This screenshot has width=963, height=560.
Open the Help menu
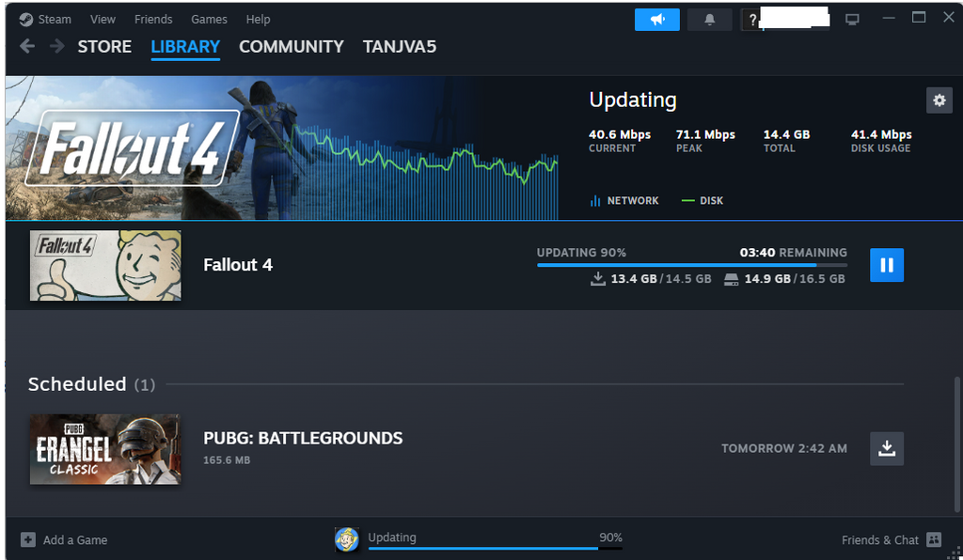(x=258, y=20)
